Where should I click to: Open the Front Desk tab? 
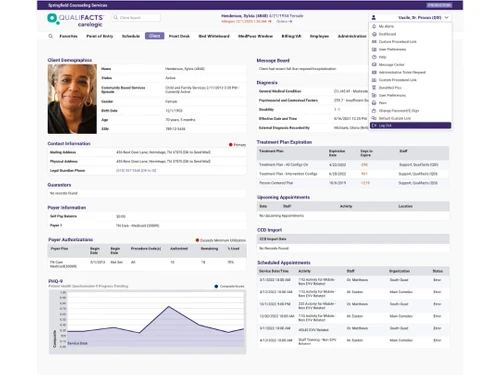179,36
